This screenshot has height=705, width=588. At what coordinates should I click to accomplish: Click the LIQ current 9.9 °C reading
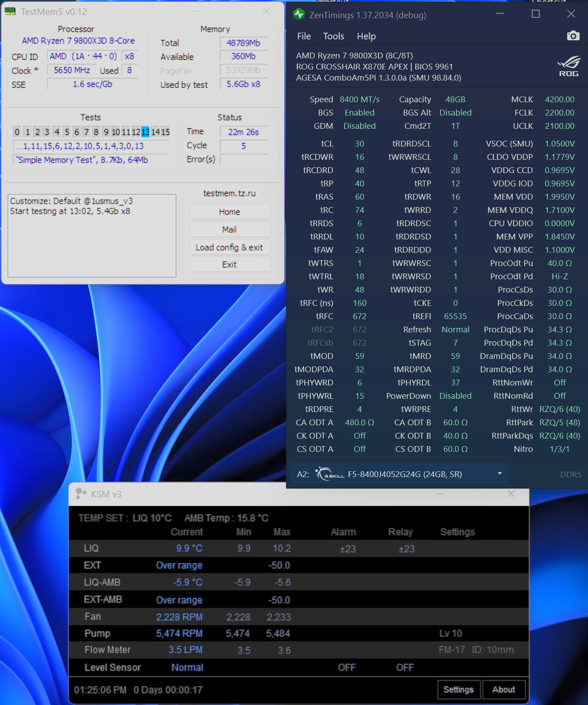point(190,548)
